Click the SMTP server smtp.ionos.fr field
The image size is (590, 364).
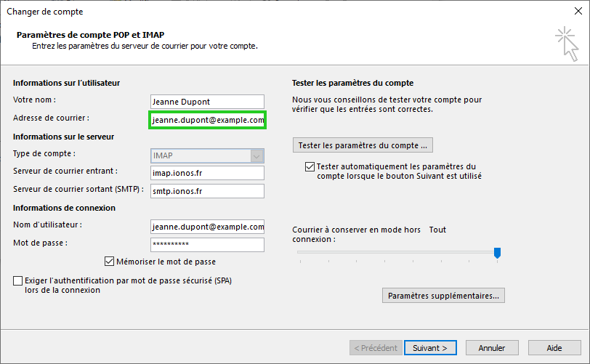tap(207, 191)
